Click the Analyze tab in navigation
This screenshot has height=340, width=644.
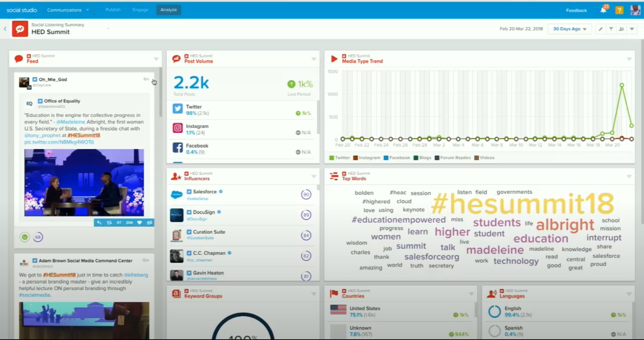tap(168, 9)
